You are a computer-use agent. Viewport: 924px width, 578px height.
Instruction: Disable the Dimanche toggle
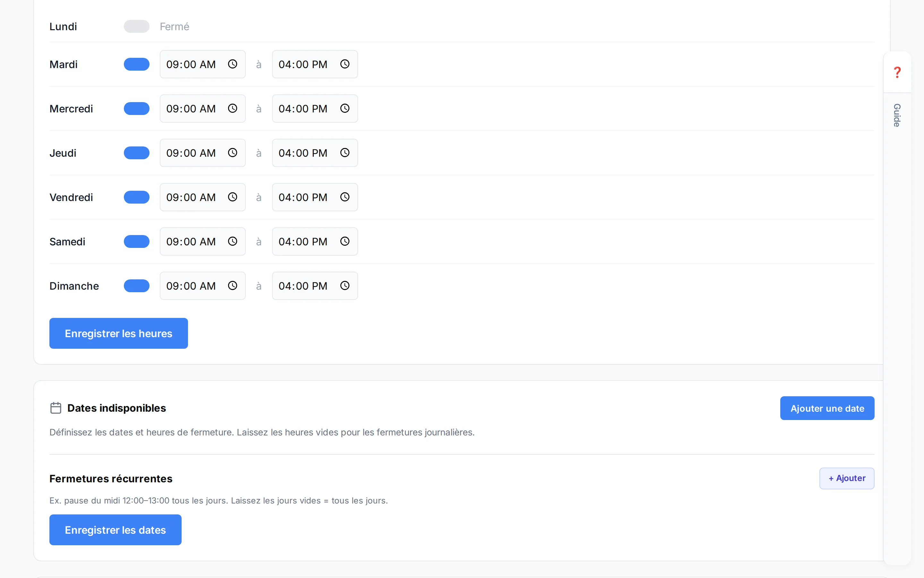point(136,286)
